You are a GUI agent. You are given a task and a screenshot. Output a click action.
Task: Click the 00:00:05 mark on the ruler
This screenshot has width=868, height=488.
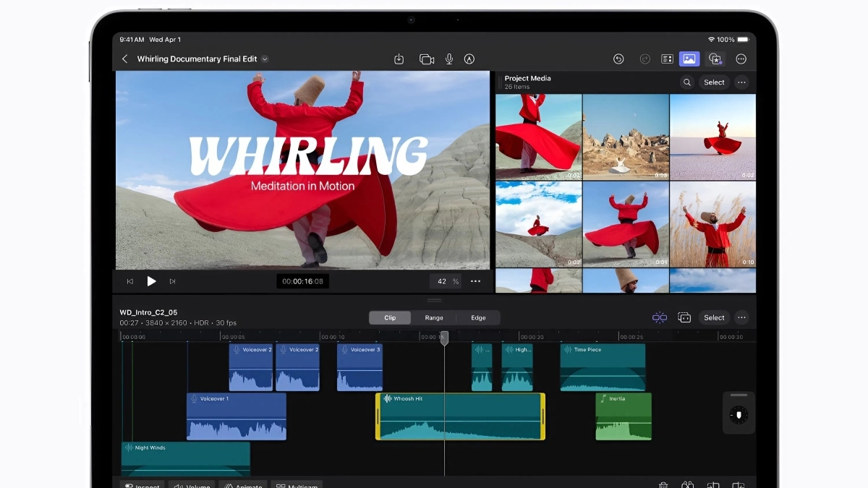[x=233, y=337]
